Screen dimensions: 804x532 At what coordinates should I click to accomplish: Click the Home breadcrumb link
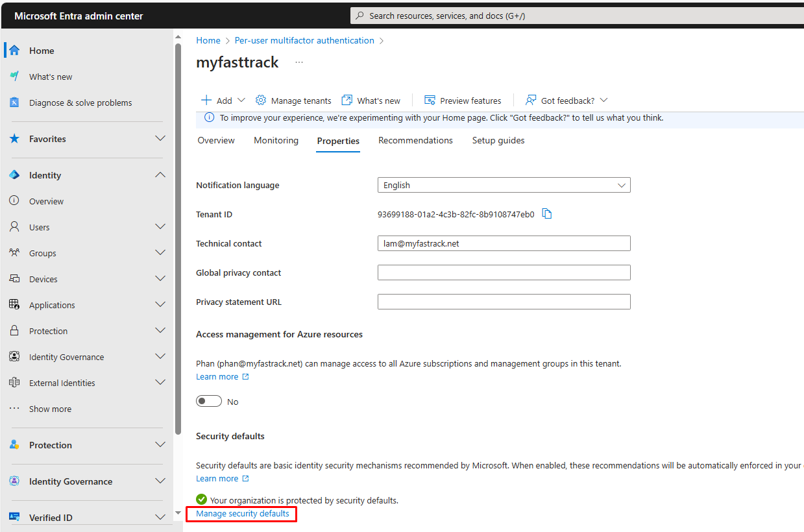[x=208, y=40]
